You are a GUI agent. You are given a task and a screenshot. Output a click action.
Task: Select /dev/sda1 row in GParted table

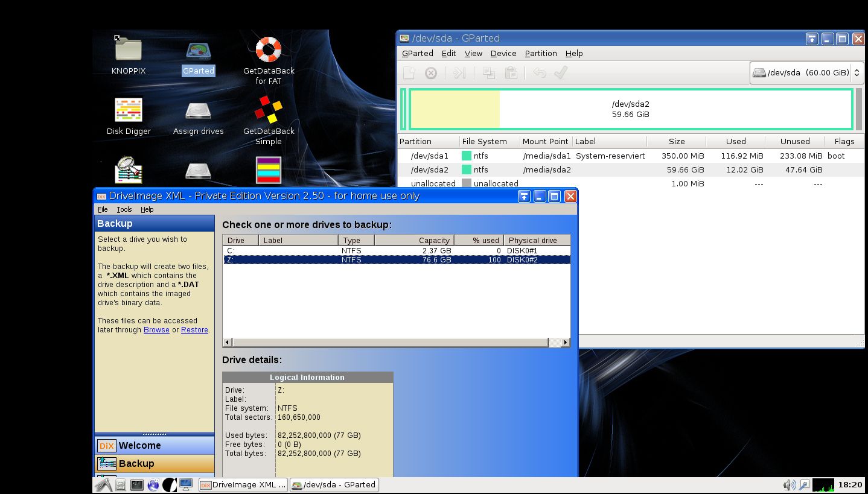[631, 156]
